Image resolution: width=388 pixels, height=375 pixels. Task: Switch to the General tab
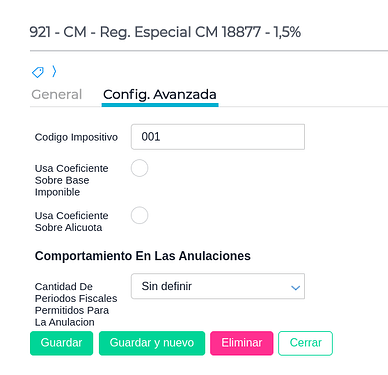click(57, 95)
